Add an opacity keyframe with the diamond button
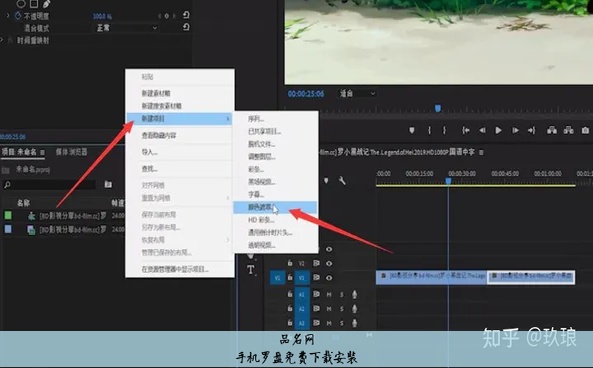 pos(166,16)
